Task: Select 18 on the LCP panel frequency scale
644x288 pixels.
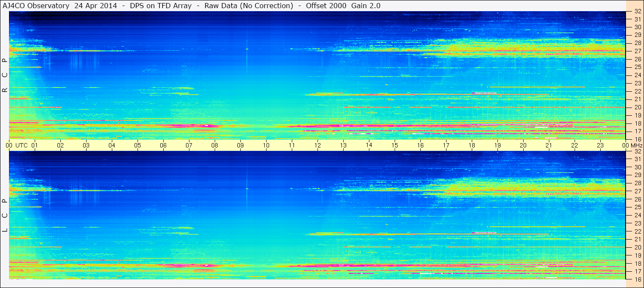Action: (x=637, y=264)
